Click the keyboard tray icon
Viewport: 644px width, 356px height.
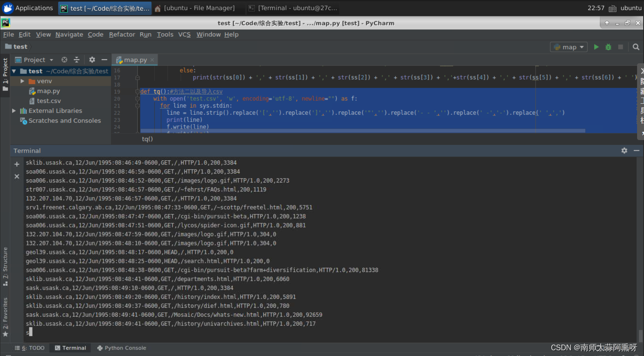click(613, 9)
